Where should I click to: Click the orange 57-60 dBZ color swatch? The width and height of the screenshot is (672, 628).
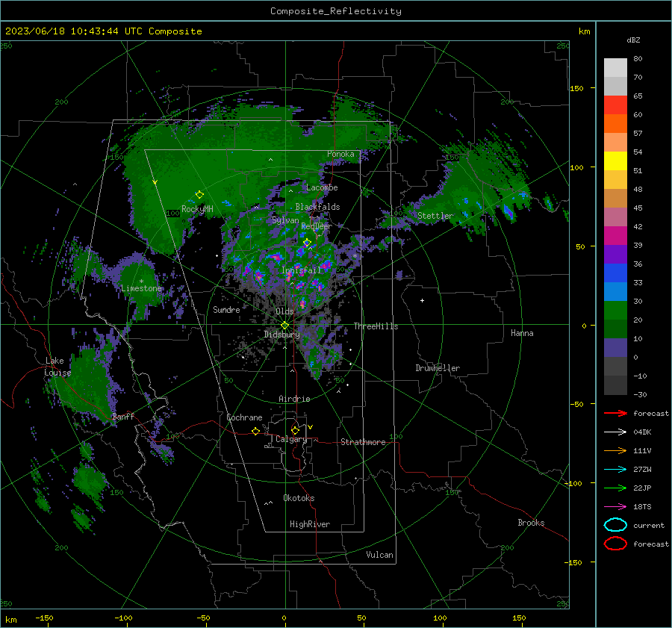615,124
